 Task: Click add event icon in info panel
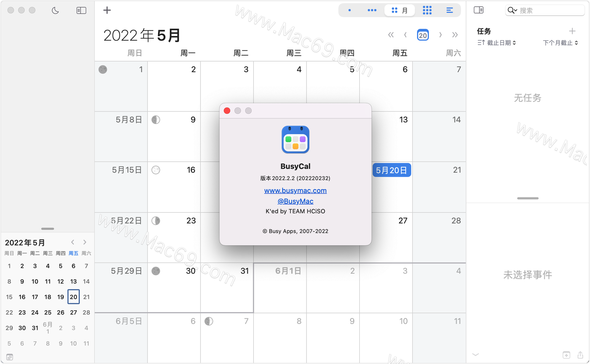(566, 355)
